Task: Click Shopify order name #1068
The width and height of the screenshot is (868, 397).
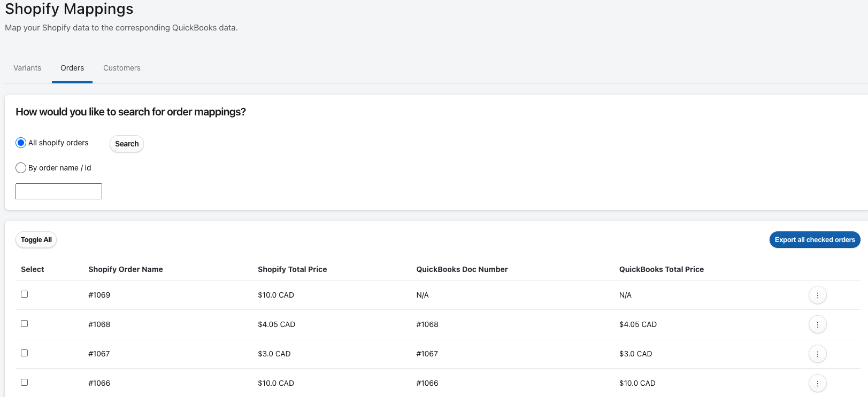Action: point(99,324)
